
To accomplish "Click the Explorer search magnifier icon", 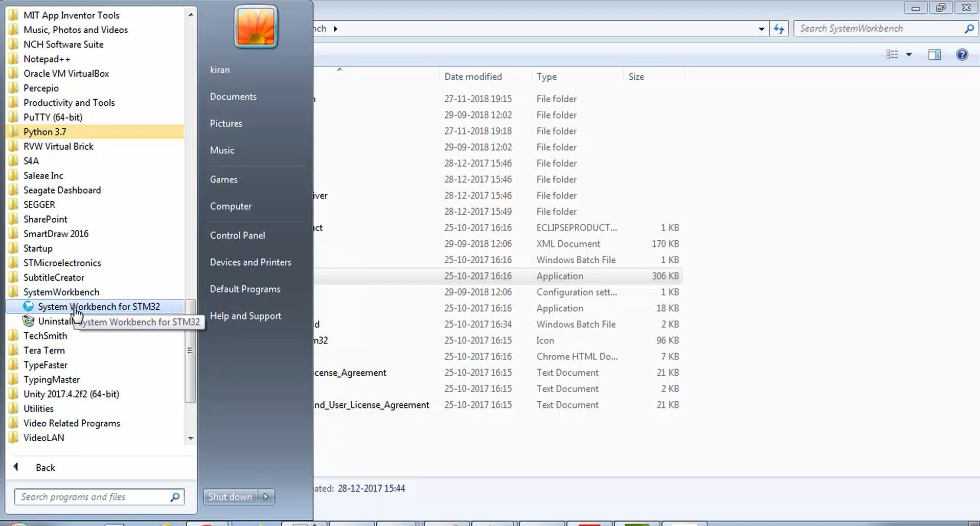I will [969, 29].
